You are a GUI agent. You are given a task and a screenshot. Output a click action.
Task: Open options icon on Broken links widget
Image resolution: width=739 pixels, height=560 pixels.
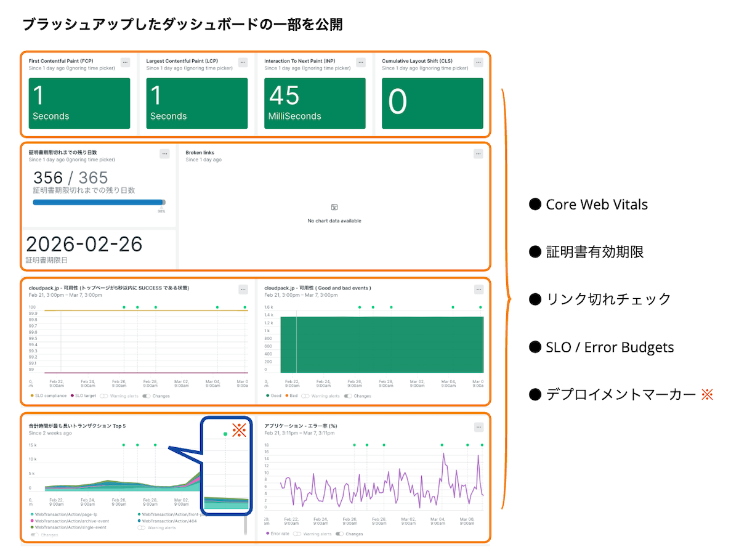(478, 153)
